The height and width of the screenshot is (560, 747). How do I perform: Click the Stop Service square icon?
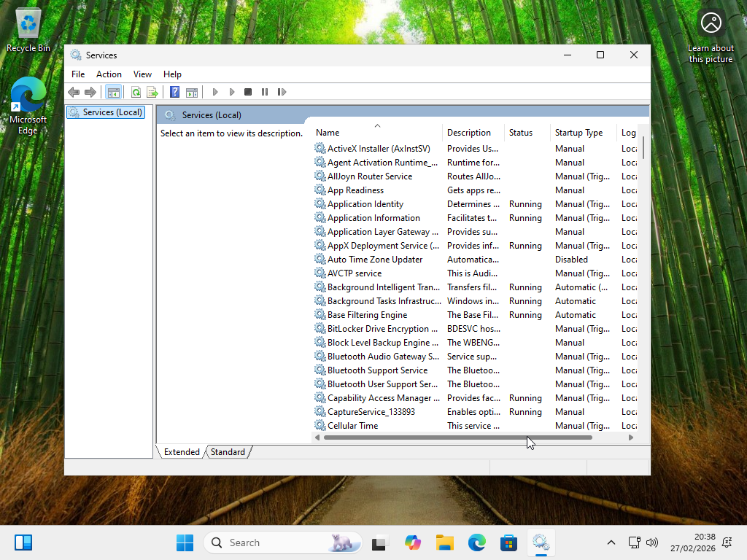[248, 92]
